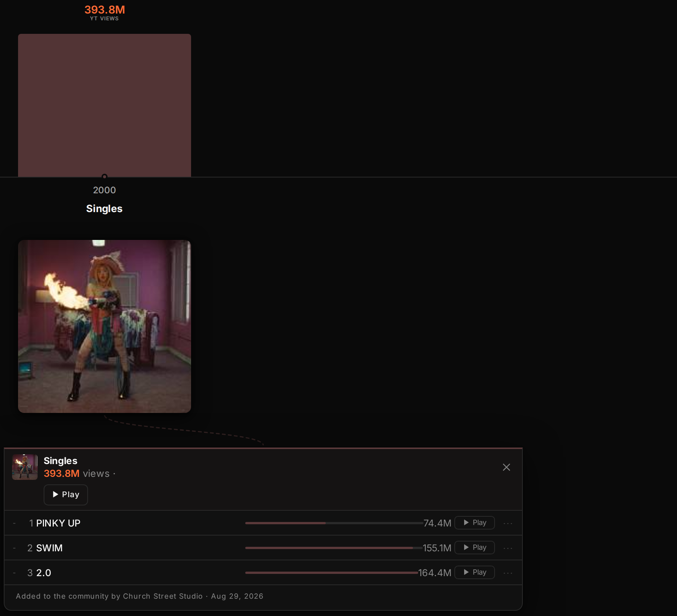Viewport: 677px width, 616px height.
Task: Open more options for SWIM
Action: coord(508,548)
